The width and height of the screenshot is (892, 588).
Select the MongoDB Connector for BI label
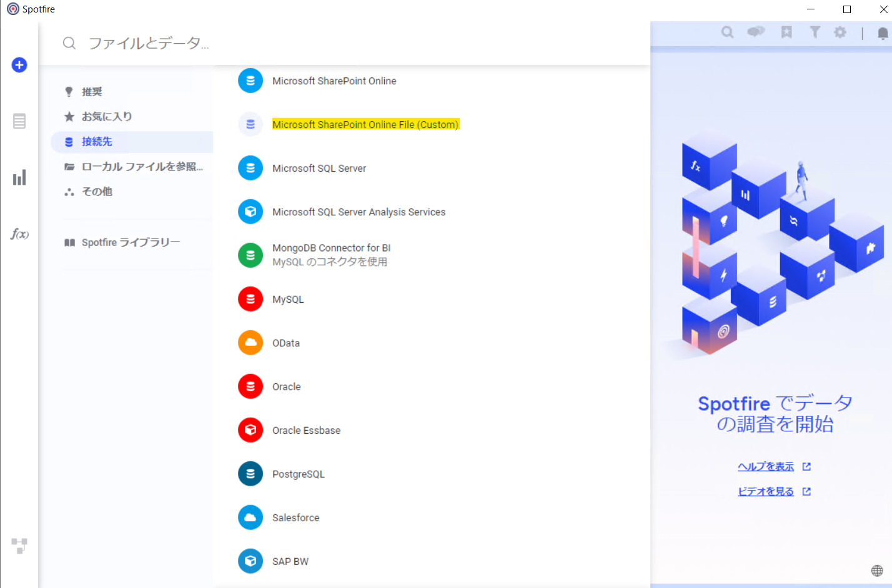point(332,248)
